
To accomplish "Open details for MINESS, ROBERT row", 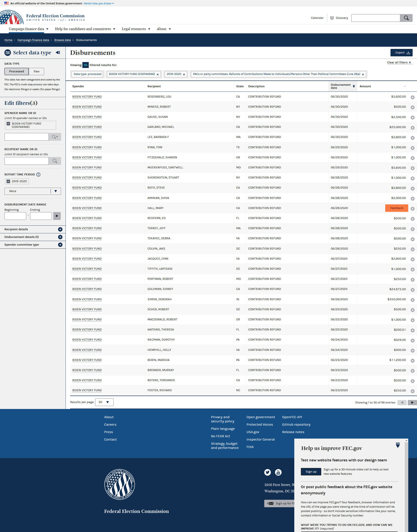I will click(413, 107).
